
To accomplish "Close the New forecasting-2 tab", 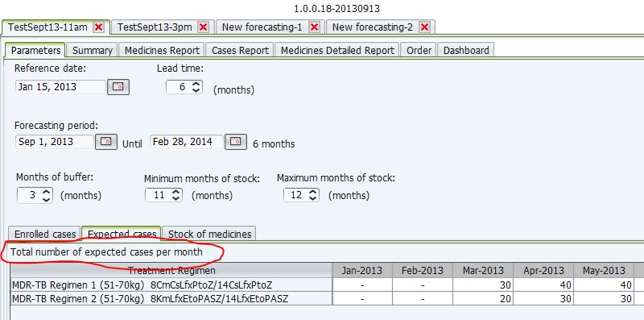I will point(425,27).
